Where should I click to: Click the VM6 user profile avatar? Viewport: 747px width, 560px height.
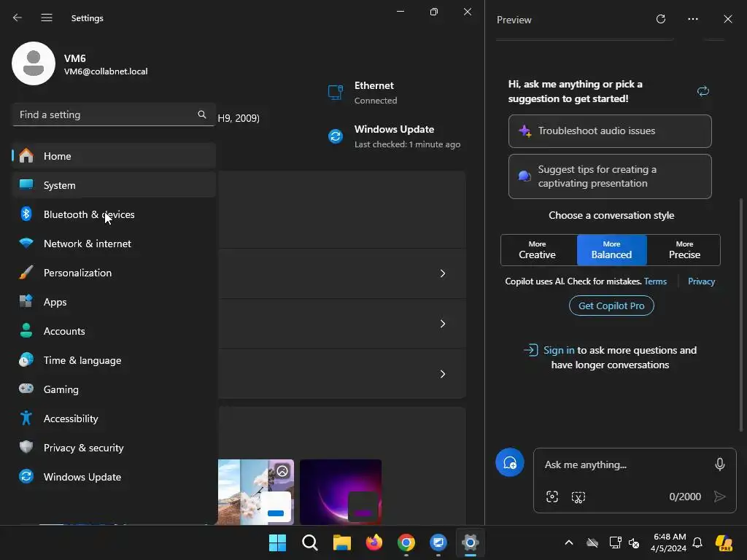34,63
